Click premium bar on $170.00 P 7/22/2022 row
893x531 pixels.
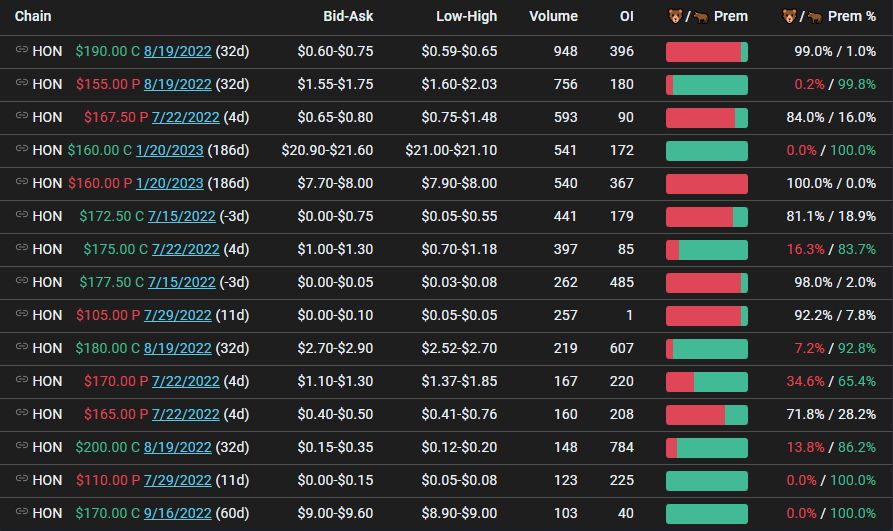tap(707, 382)
